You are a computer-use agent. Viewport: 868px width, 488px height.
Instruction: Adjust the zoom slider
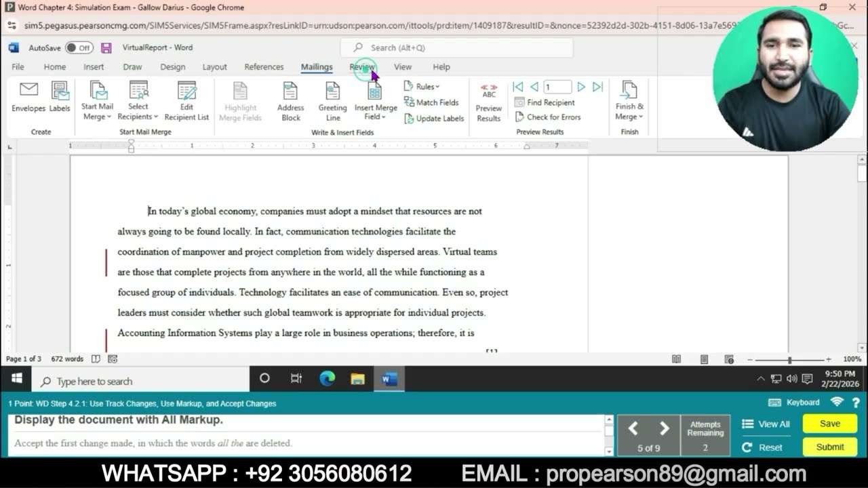789,360
